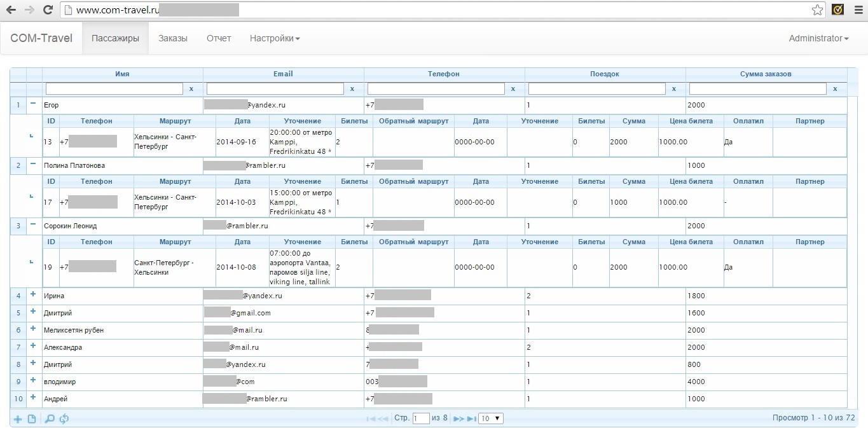The image size is (868, 428).
Task: Open the yellow browser extension icon
Action: [x=837, y=10]
